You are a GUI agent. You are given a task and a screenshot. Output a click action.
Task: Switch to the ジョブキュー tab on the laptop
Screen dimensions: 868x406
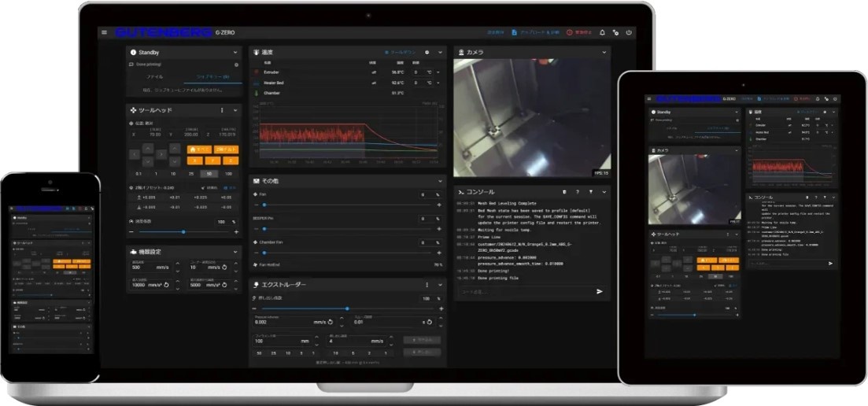[212, 77]
